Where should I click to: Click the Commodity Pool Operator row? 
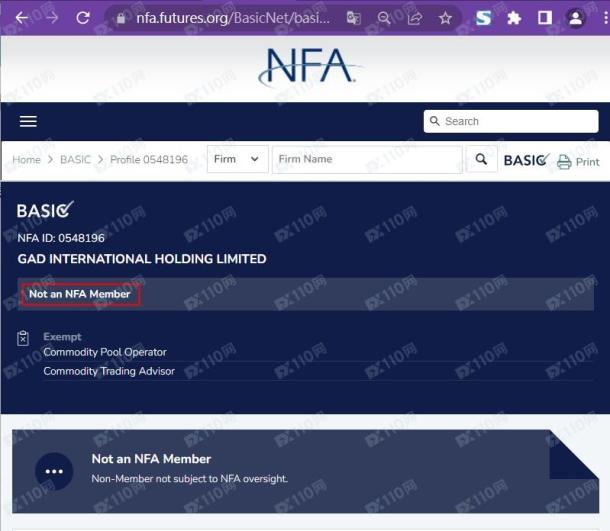[x=105, y=352]
